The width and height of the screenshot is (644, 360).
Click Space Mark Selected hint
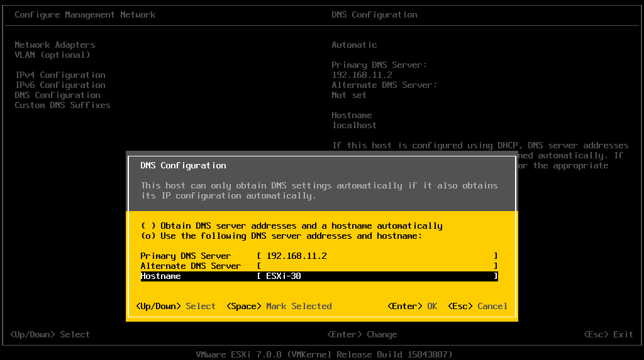[x=279, y=306]
